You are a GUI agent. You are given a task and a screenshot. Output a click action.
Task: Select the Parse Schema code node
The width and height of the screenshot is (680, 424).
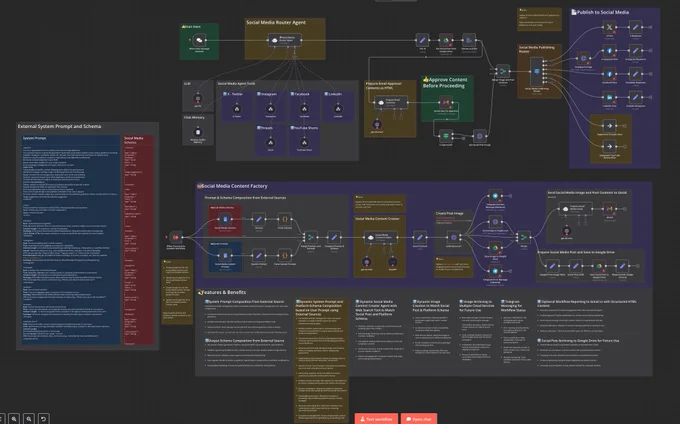pos(285,219)
